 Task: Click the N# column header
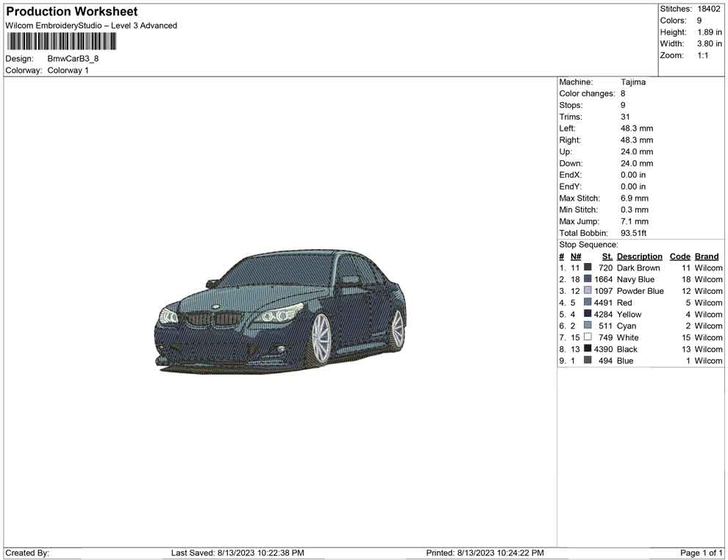pos(576,256)
